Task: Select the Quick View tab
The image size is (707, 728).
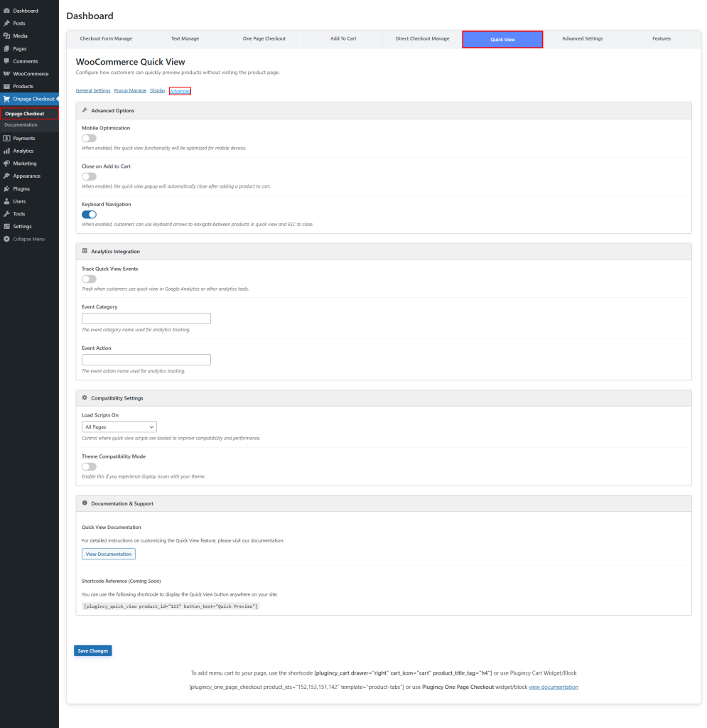Action: tap(502, 40)
